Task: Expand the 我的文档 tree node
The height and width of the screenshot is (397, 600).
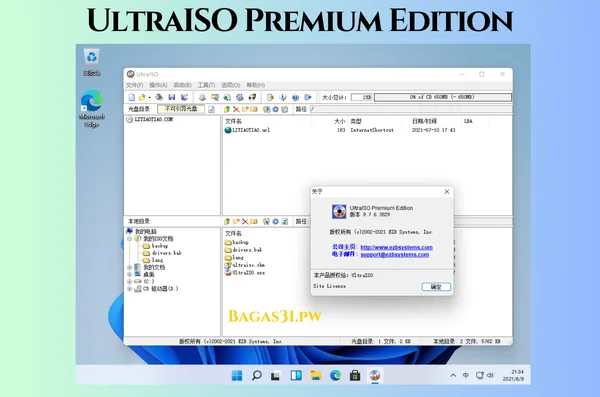Action: click(130, 267)
